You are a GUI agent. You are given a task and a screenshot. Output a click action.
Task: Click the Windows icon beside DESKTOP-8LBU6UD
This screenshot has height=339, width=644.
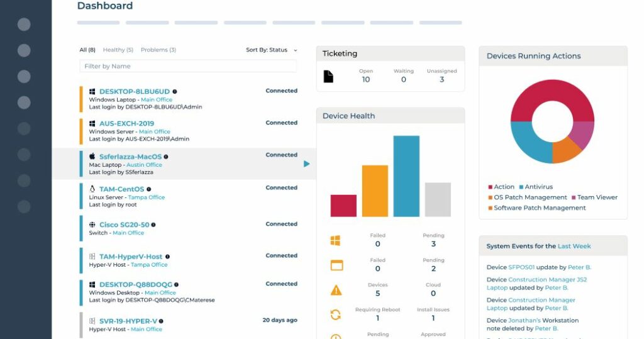[x=92, y=92]
